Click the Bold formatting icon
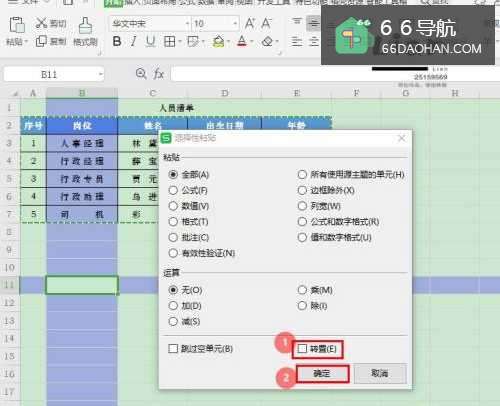The width and height of the screenshot is (500, 406). pyautogui.click(x=117, y=41)
